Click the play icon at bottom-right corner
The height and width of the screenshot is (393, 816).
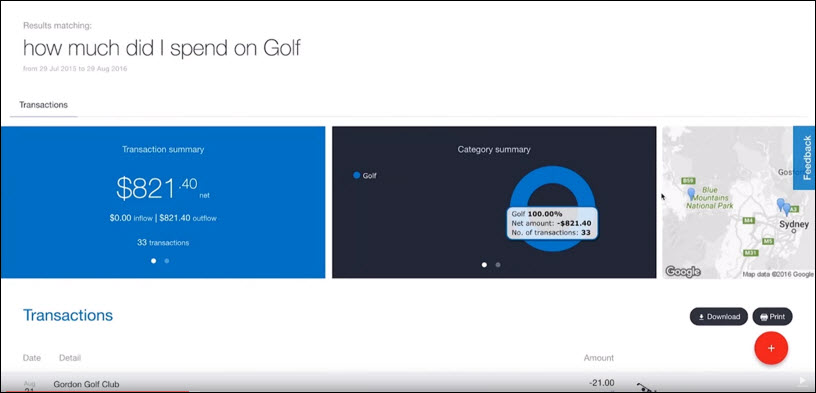[x=803, y=381]
